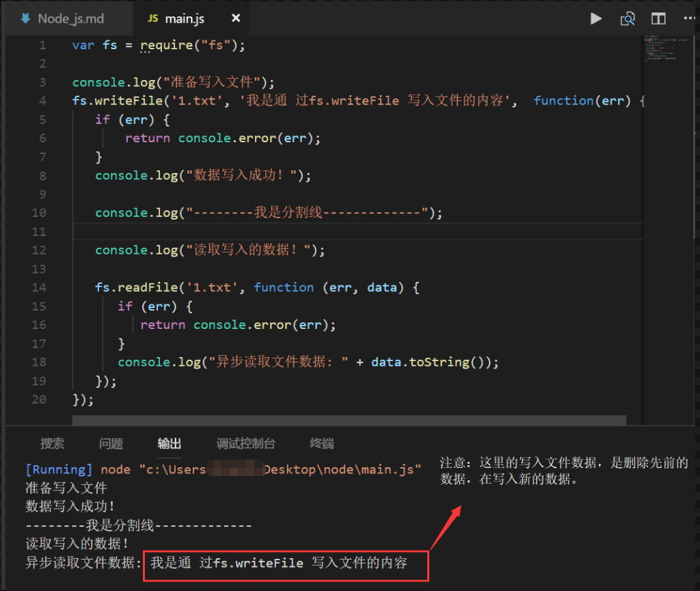Image resolution: width=700 pixels, height=591 pixels.
Task: Click the JS file icon on main.js tab
Action: [x=153, y=18]
